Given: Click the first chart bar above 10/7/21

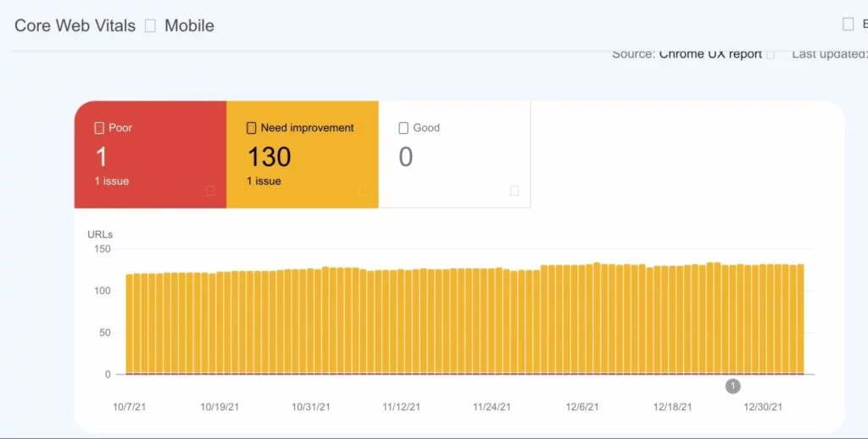Looking at the screenshot, I should [130, 322].
